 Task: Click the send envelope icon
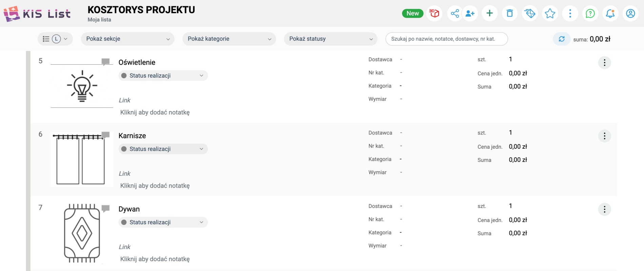click(530, 14)
